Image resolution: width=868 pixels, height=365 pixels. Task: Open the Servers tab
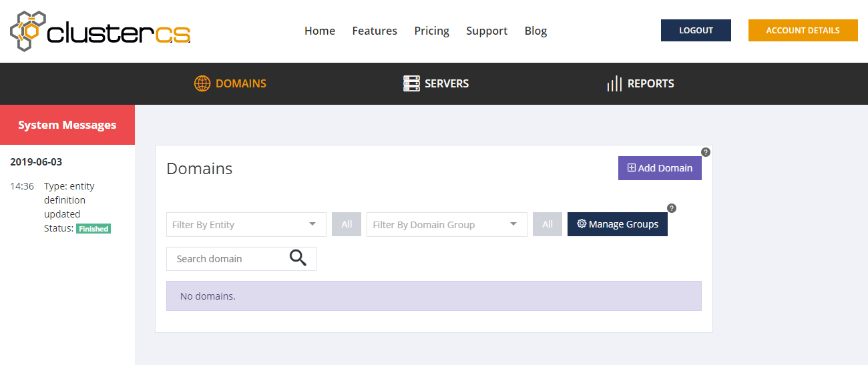(436, 83)
